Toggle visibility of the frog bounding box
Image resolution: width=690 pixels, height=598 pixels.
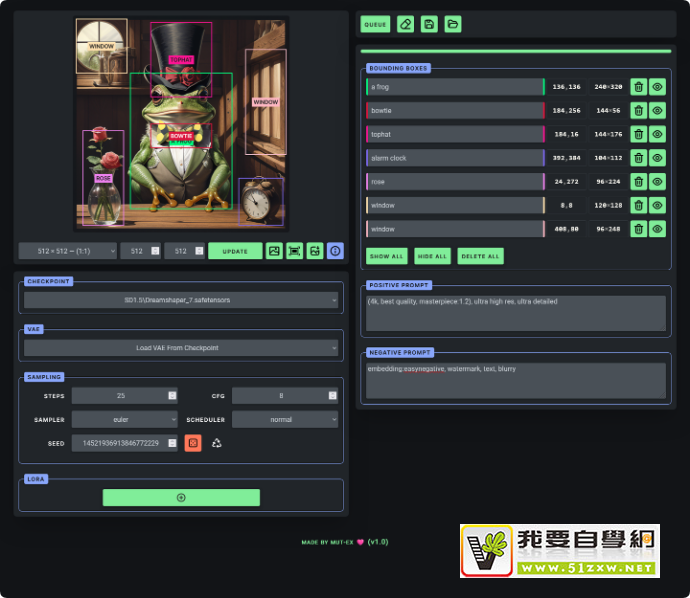[x=657, y=87]
